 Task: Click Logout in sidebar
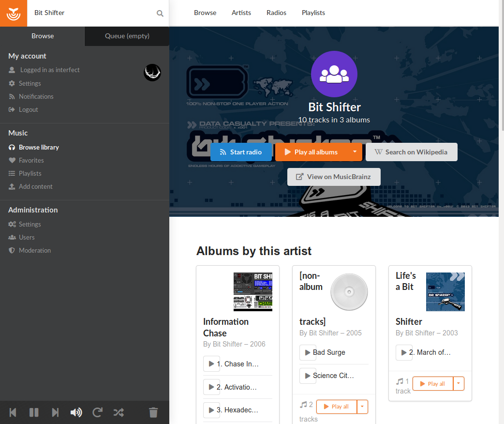28,110
